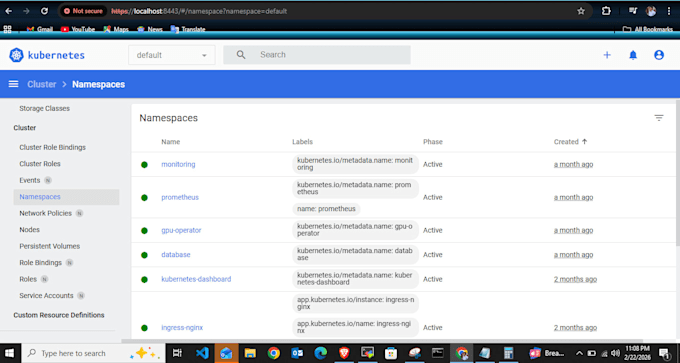Click the 'name: prometheus' label chip

click(x=326, y=209)
